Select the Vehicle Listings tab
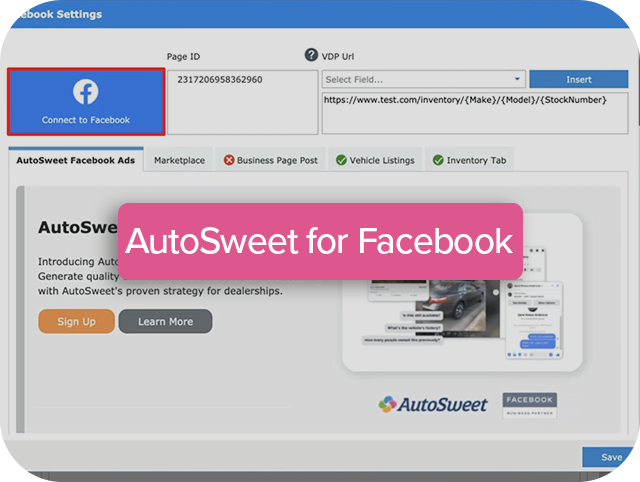 375,160
